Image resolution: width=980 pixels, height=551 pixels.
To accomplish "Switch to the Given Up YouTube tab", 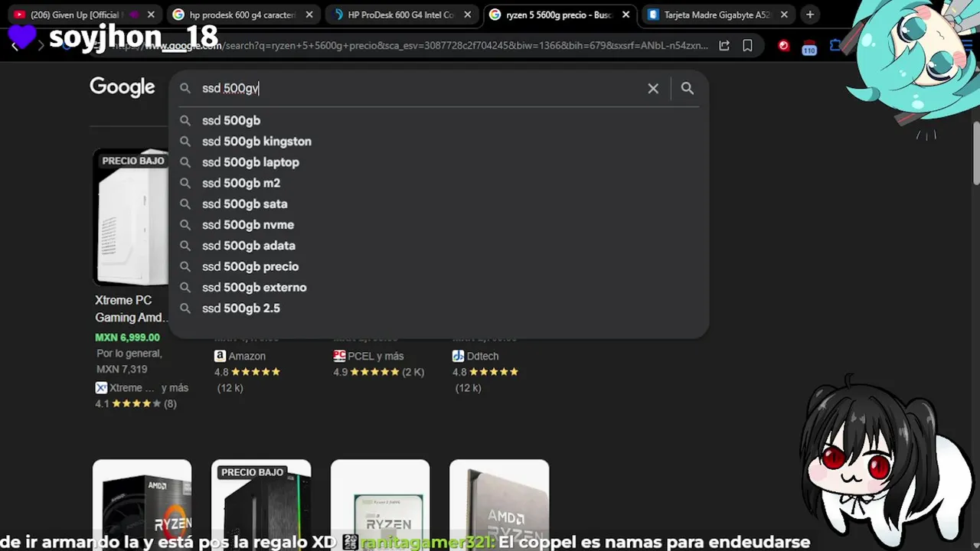I will pyautogui.click(x=75, y=15).
